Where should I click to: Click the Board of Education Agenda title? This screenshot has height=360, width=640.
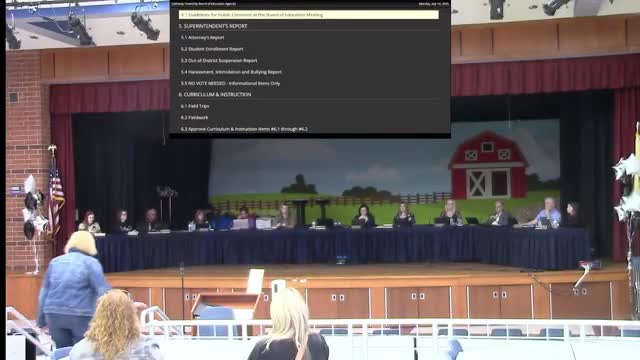point(203,4)
